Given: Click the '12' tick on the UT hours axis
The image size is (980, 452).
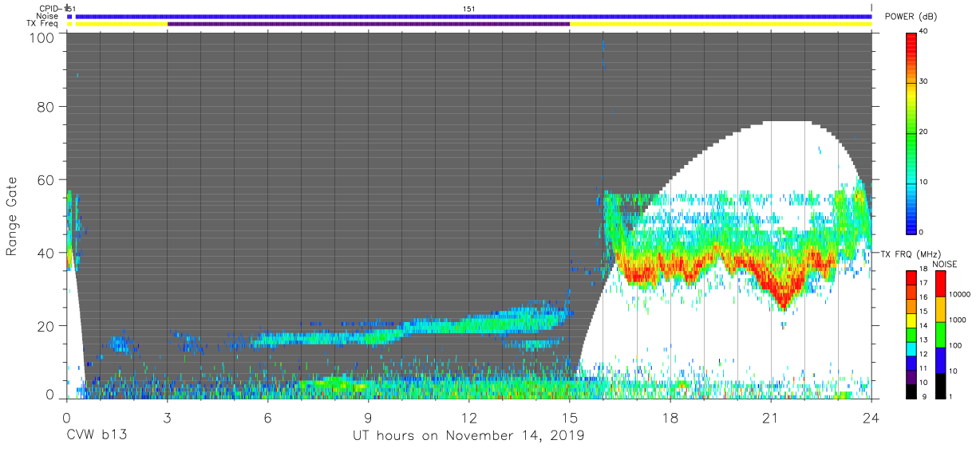Looking at the screenshot, I should (469, 417).
